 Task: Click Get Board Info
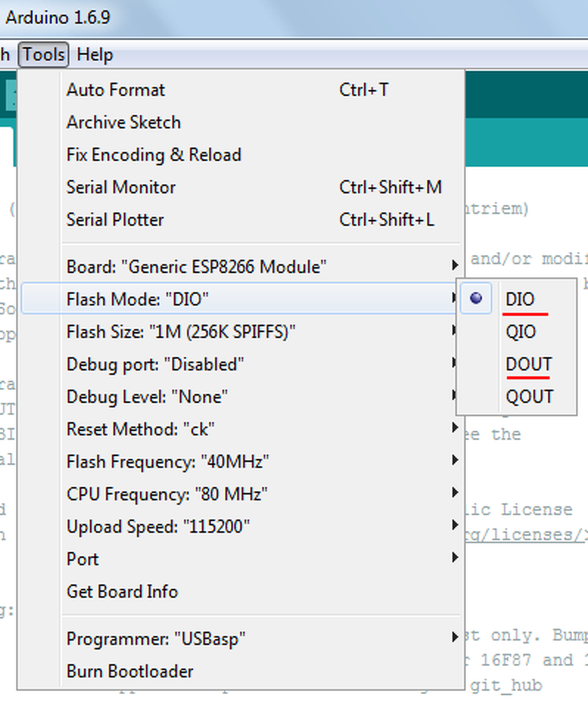tap(241, 591)
